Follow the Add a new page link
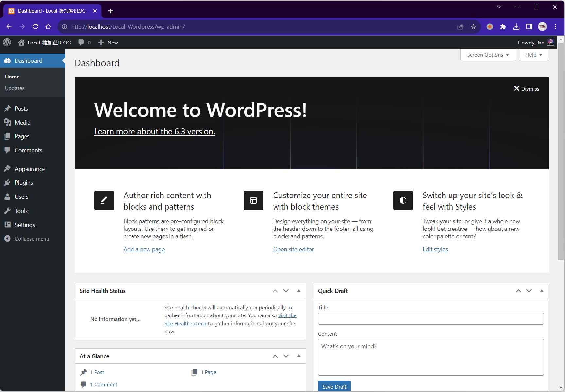The height and width of the screenshot is (392, 565). tap(144, 249)
